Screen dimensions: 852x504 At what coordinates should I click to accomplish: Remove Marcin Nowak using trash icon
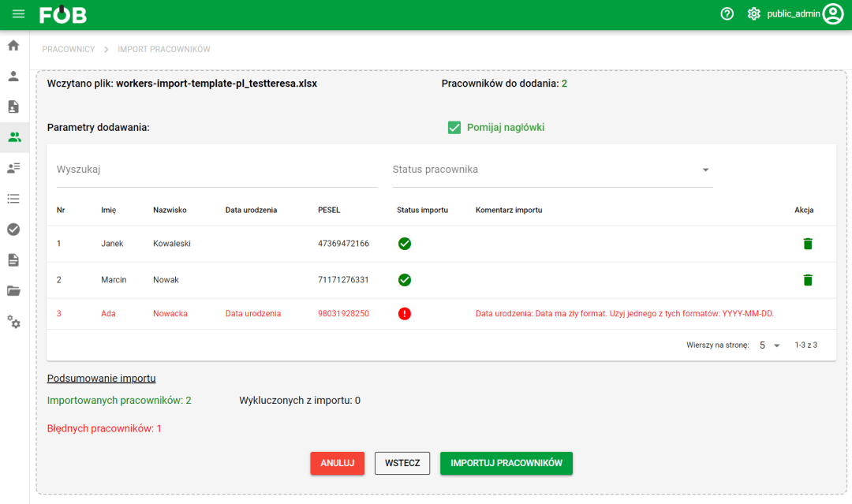[x=807, y=280]
